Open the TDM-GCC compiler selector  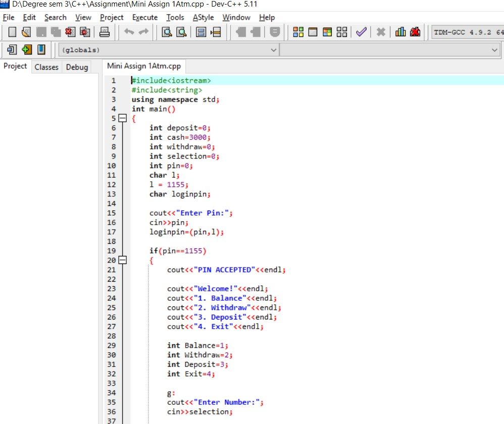(466, 32)
